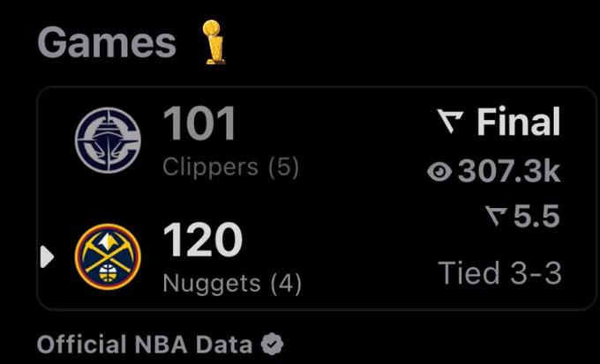600x364 pixels.
Task: Select the Clippers (5) team name
Action: [231, 167]
